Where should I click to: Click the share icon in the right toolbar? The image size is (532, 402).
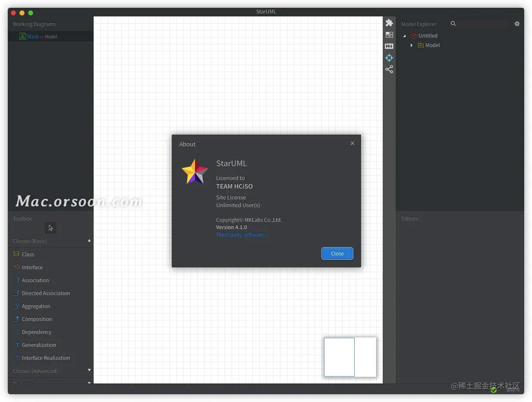pyautogui.click(x=389, y=69)
